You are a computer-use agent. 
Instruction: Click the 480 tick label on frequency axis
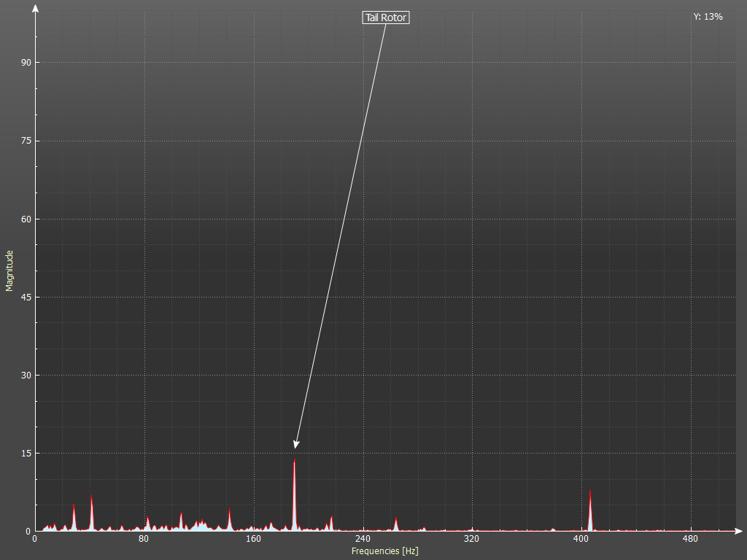[690, 540]
